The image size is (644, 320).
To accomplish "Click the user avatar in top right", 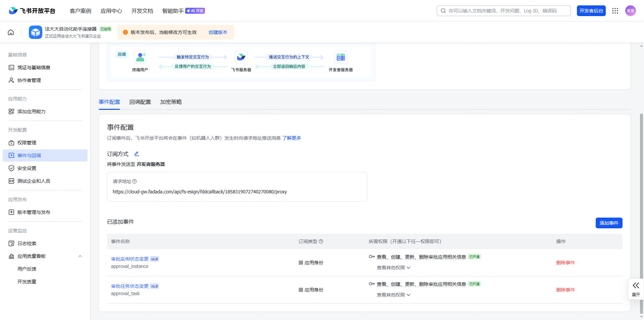I will [x=630, y=11].
